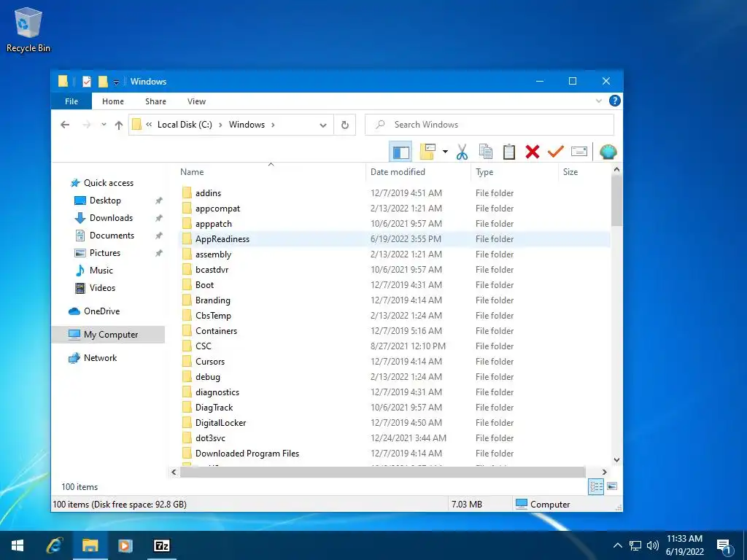Select the Downloaded Program Files folder
Viewport: 747px width, 560px height.
click(x=247, y=454)
